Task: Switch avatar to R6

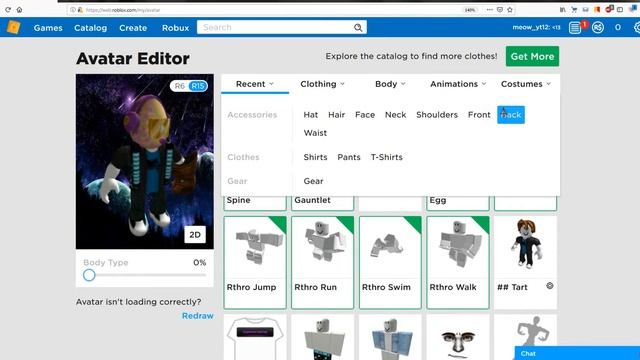Action: click(x=180, y=86)
